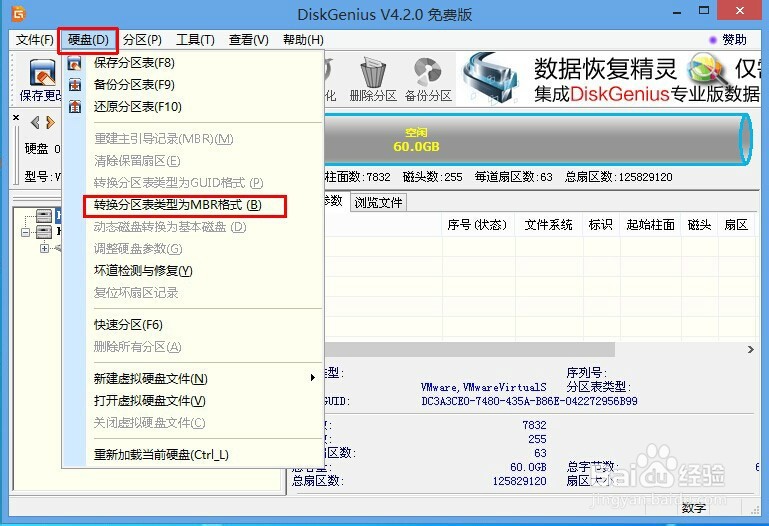The height and width of the screenshot is (526, 769).
Task: Go to next disk with orange arrow
Action: coord(50,122)
